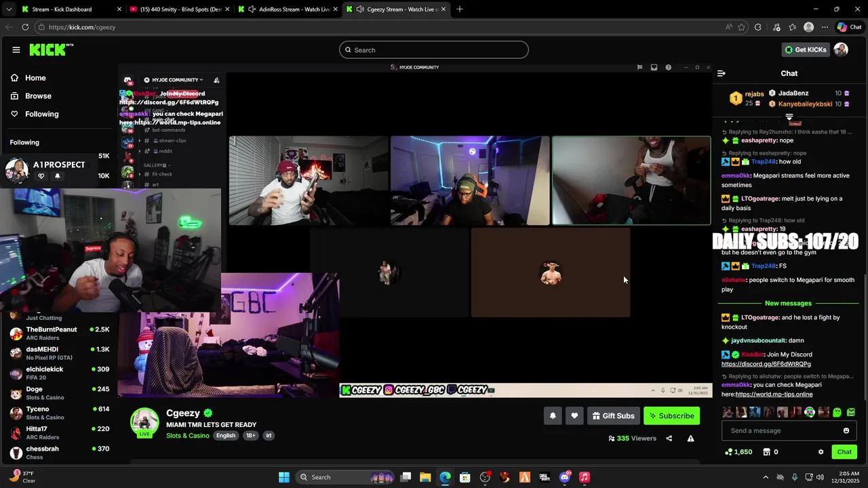Open Copilot Chat button in Edge
This screenshot has height=488, width=868.
(x=849, y=27)
